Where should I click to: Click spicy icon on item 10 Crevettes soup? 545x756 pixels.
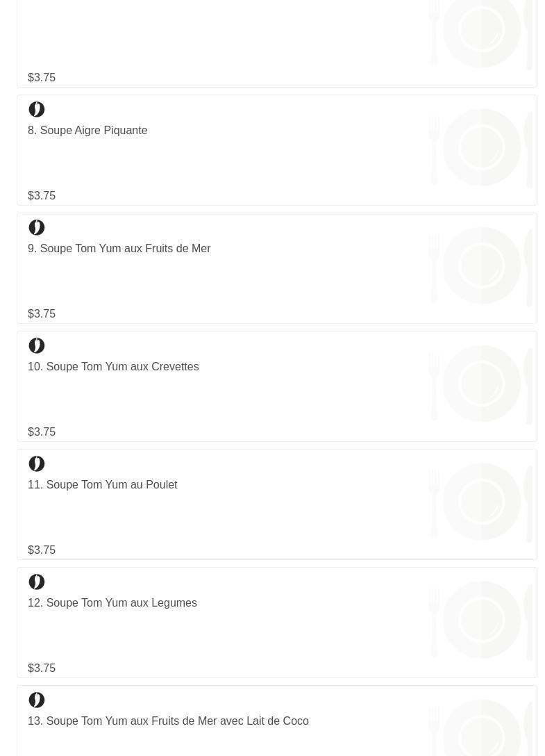[x=37, y=346]
